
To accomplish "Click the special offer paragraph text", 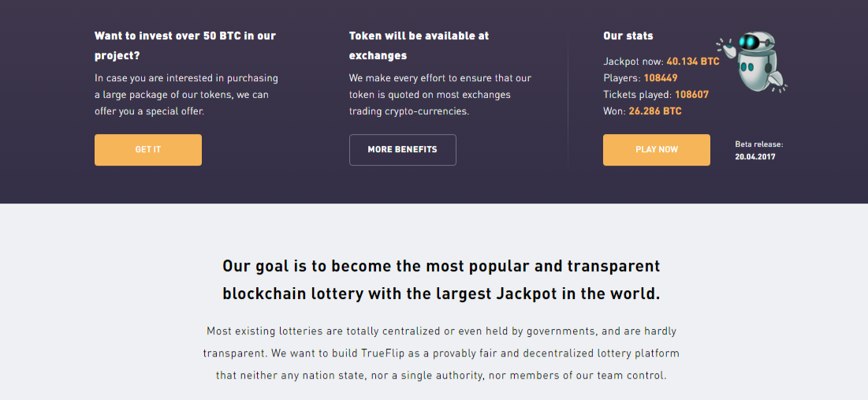I will (187, 95).
